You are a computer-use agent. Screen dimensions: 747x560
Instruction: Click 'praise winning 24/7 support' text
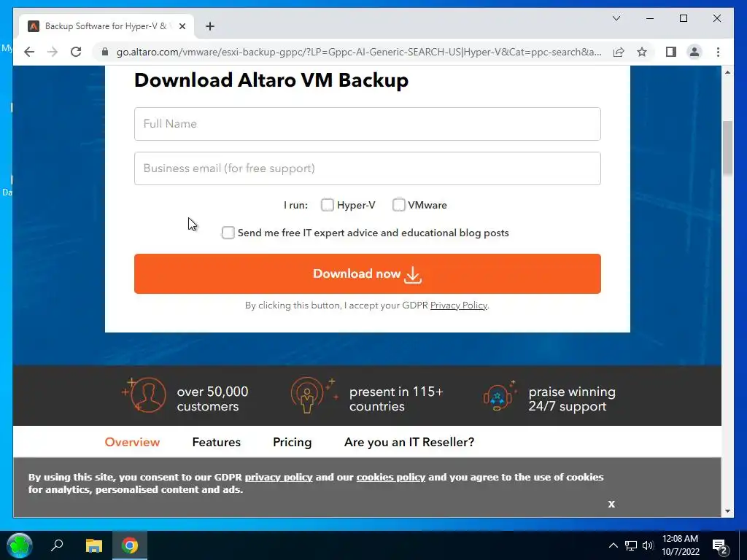[x=572, y=399]
